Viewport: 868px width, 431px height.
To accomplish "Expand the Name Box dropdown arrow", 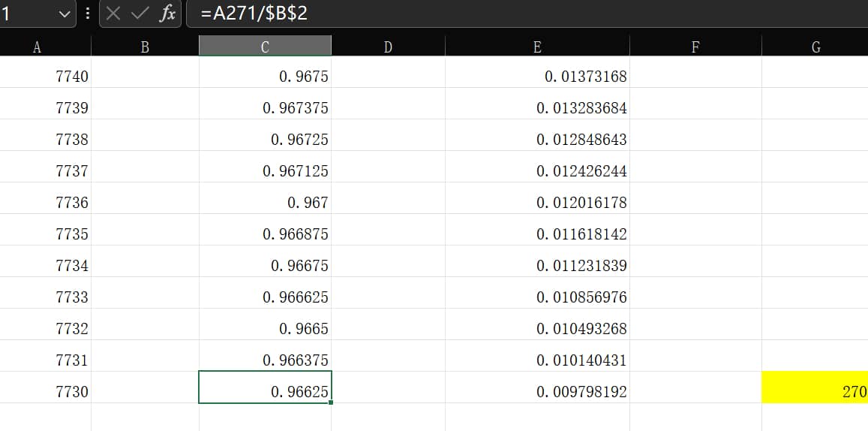I will [x=65, y=14].
